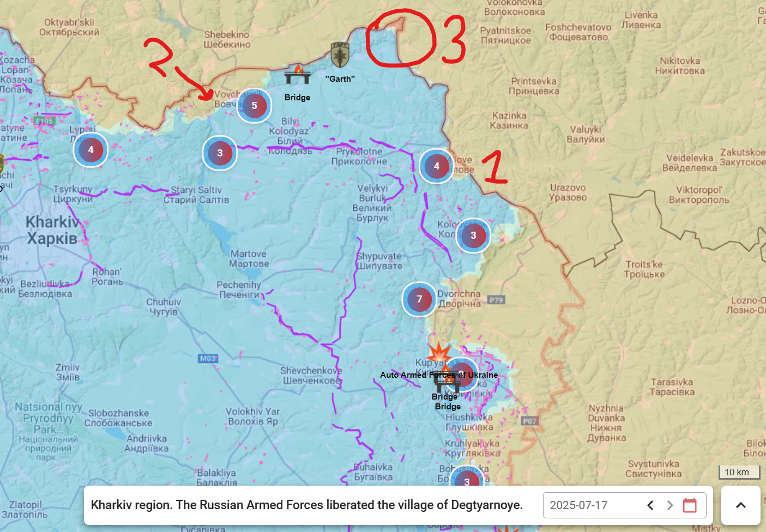
Task: Open the cluster marker 3 above Staryi Saltiv
Action: [220, 153]
